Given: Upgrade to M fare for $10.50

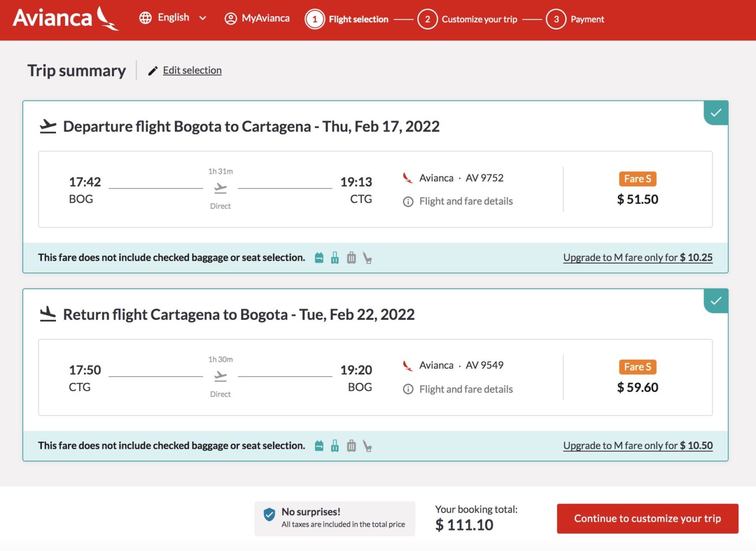Looking at the screenshot, I should (x=638, y=446).
